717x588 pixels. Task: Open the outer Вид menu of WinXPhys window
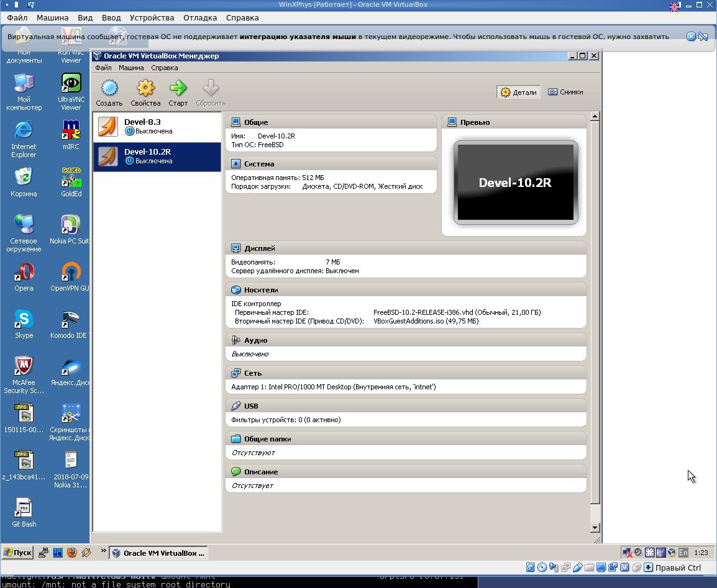(x=85, y=18)
